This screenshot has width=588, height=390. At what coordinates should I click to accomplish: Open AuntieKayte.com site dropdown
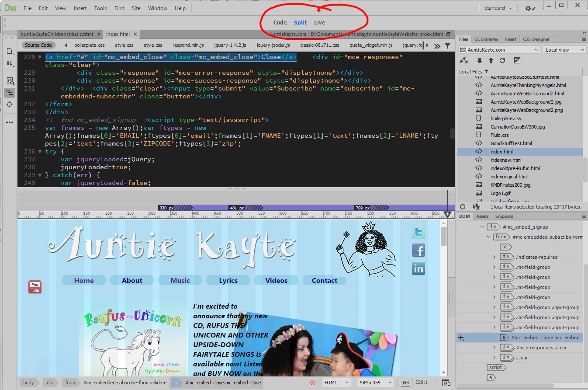[x=500, y=50]
